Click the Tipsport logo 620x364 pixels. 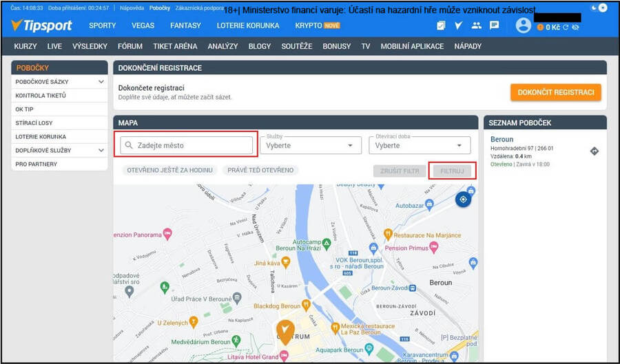(x=41, y=25)
